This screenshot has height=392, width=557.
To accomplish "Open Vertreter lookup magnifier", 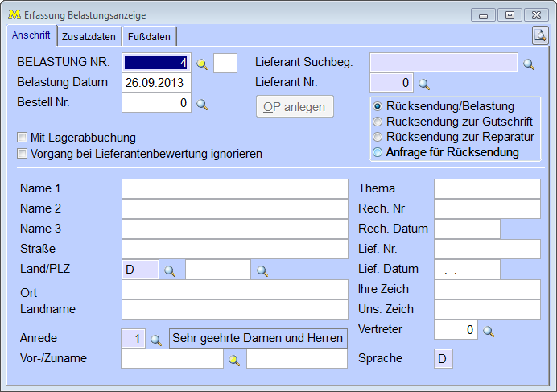I will tap(488, 331).
